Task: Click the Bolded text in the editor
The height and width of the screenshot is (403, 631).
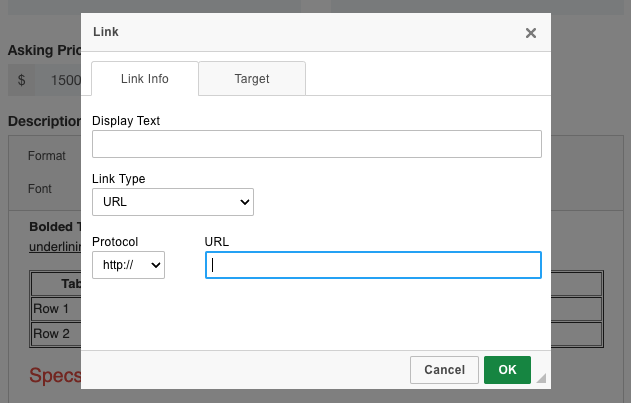Action: pos(55,227)
